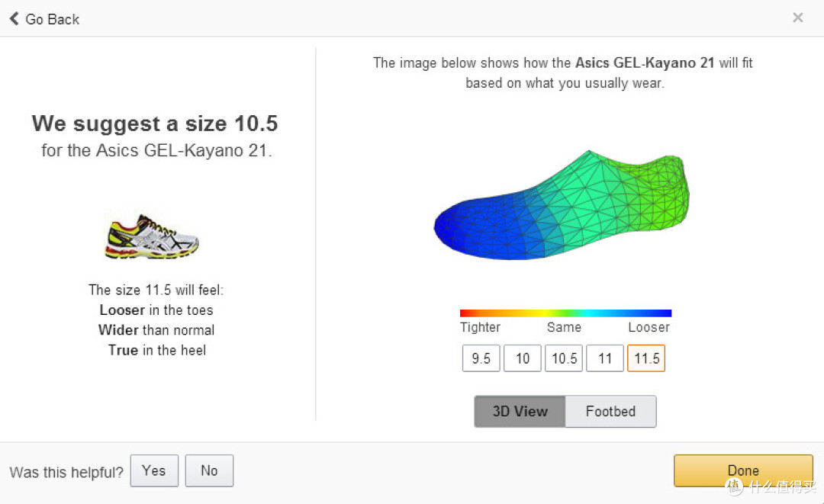
Task: Choose size 11 fit option
Action: pos(605,358)
